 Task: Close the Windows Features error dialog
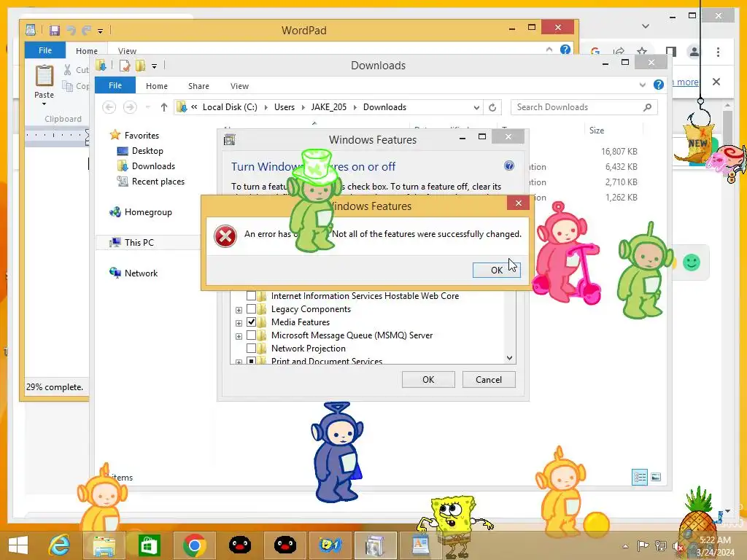click(519, 203)
